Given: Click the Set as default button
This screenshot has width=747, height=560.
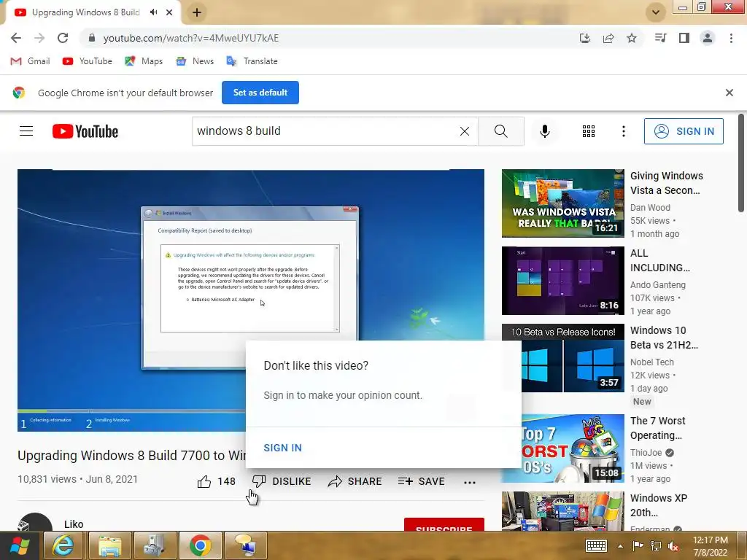Looking at the screenshot, I should [x=260, y=93].
